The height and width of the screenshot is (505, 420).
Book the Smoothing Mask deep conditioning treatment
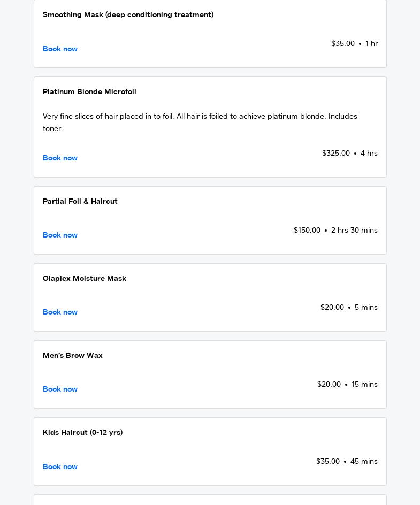[60, 49]
